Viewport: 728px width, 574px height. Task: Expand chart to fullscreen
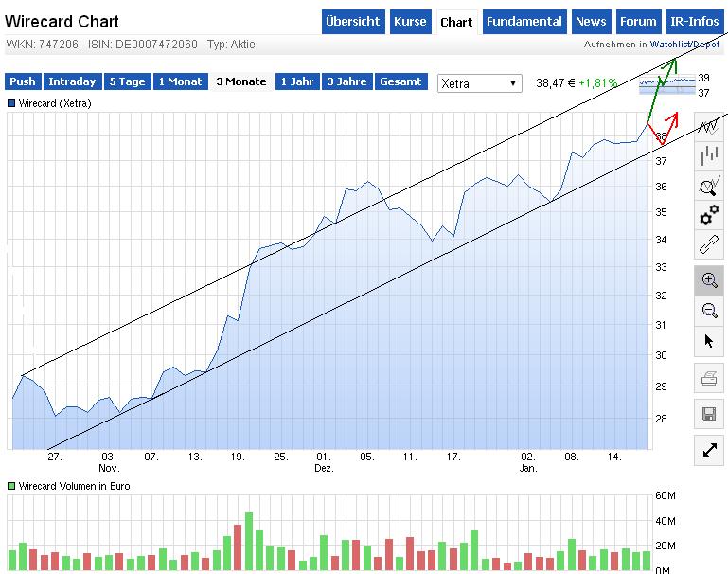click(709, 450)
